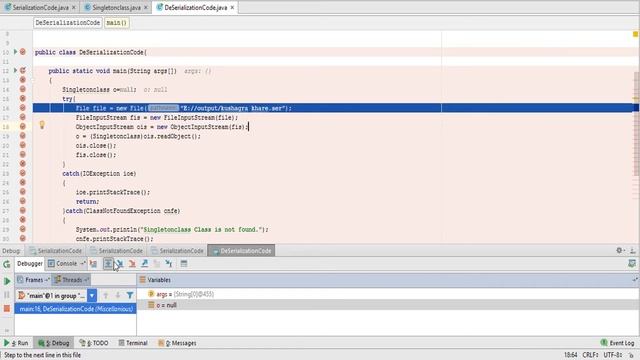Click the Run to Cursor icon
This screenshot has width=640, height=360.
click(169, 264)
